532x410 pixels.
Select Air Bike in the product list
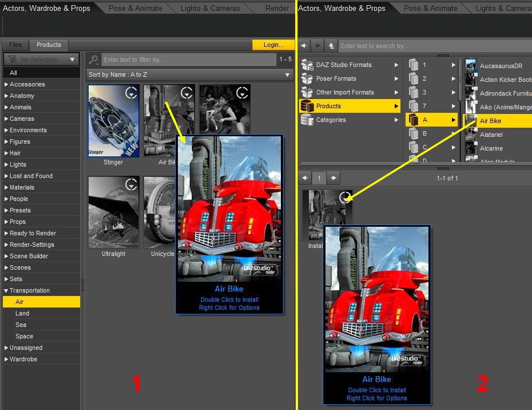tap(498, 121)
